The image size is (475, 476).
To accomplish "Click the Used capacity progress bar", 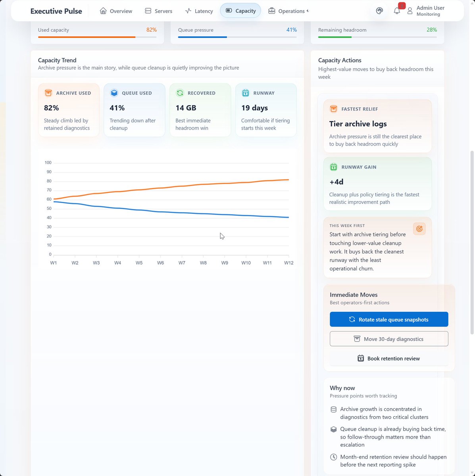I will [x=97, y=37].
